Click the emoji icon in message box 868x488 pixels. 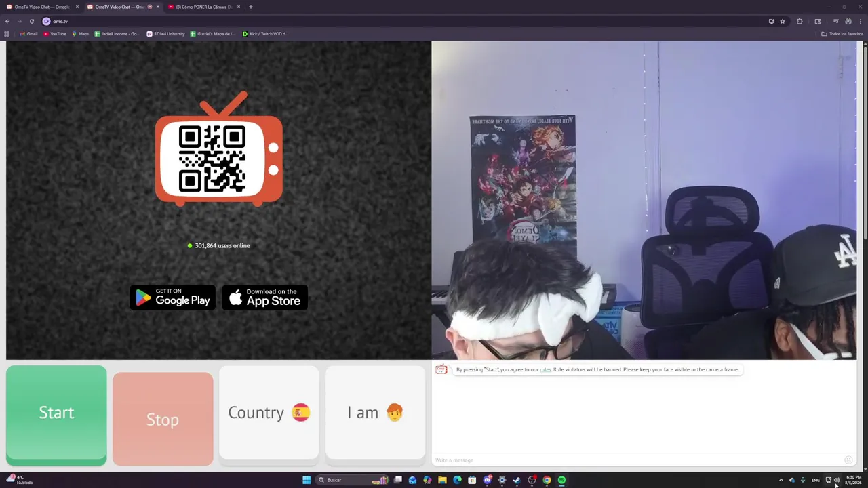point(848,460)
